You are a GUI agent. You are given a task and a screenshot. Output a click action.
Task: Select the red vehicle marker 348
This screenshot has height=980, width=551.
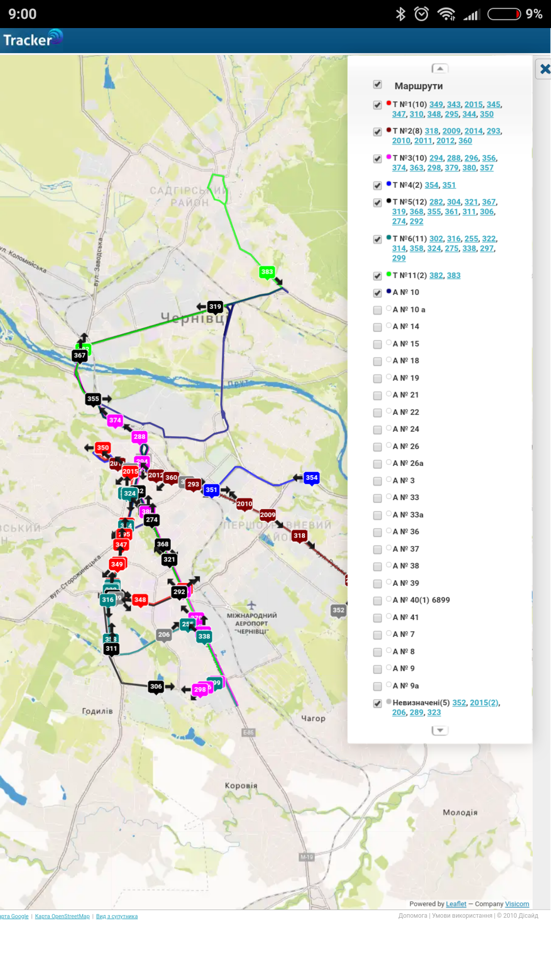coord(140,600)
